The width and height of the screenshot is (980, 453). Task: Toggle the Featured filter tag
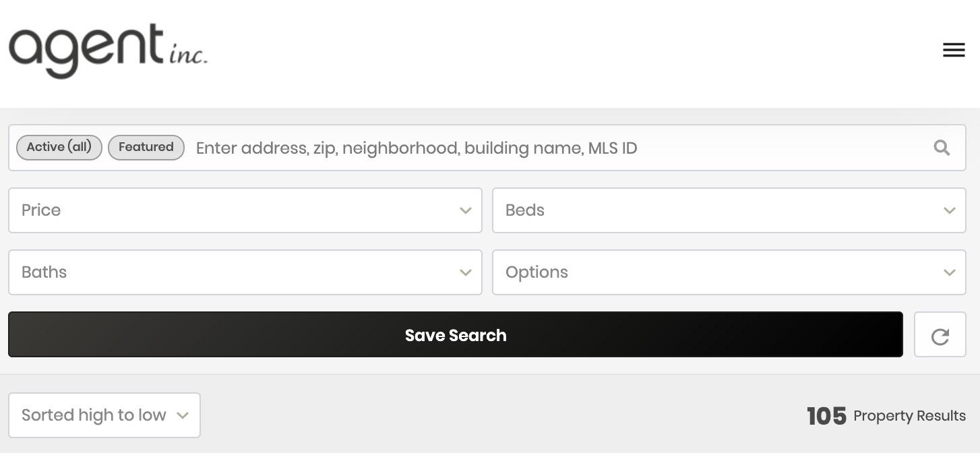point(146,147)
